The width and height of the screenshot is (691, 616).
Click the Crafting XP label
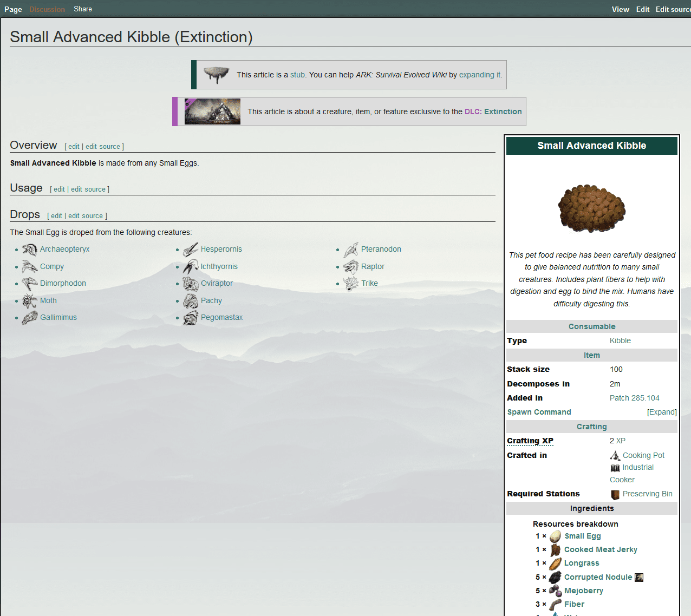click(530, 441)
